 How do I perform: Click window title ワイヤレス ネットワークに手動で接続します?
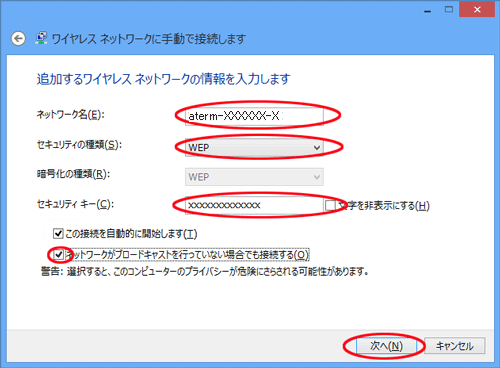point(149,39)
